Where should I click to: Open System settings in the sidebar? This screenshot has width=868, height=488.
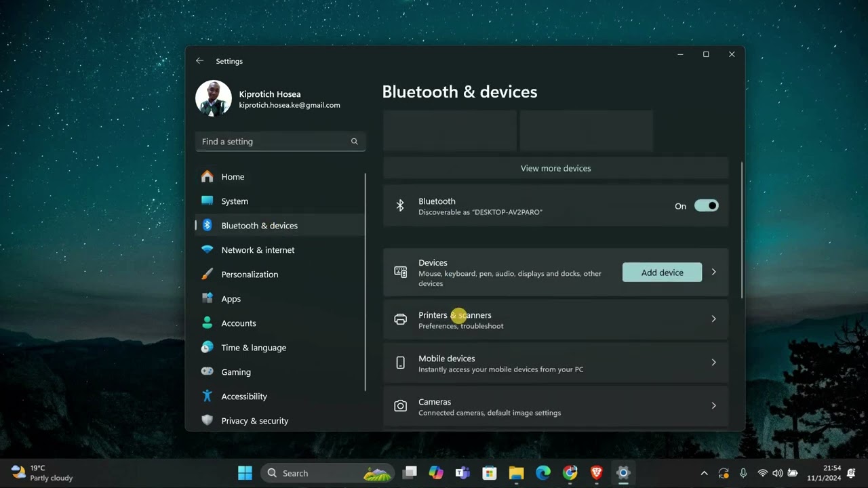pos(280,201)
